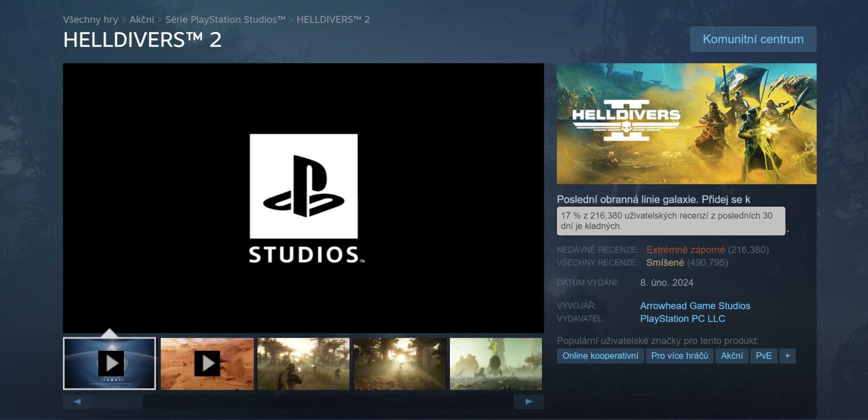Click the plus button to add tags
The height and width of the screenshot is (420, 868).
tap(788, 356)
